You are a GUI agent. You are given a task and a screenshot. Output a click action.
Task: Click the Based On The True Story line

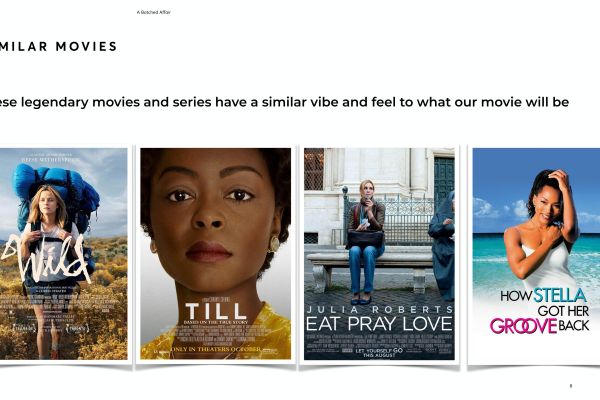click(216, 322)
